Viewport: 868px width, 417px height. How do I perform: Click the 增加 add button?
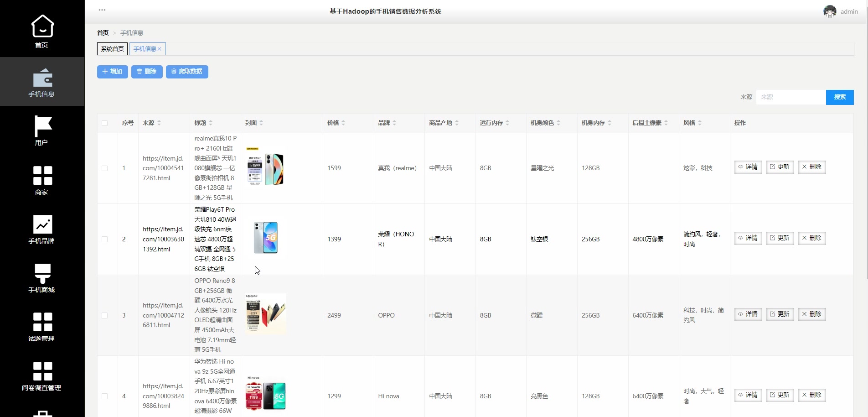point(112,72)
